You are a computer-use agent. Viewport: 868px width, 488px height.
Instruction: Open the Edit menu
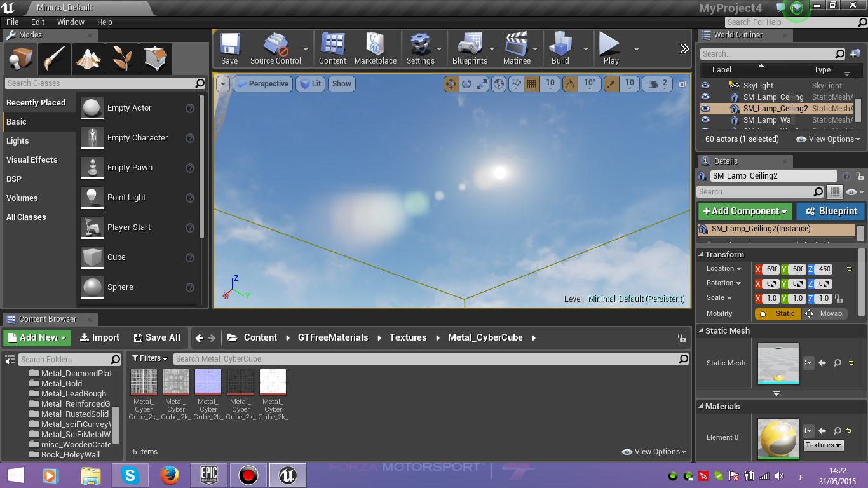coord(37,22)
